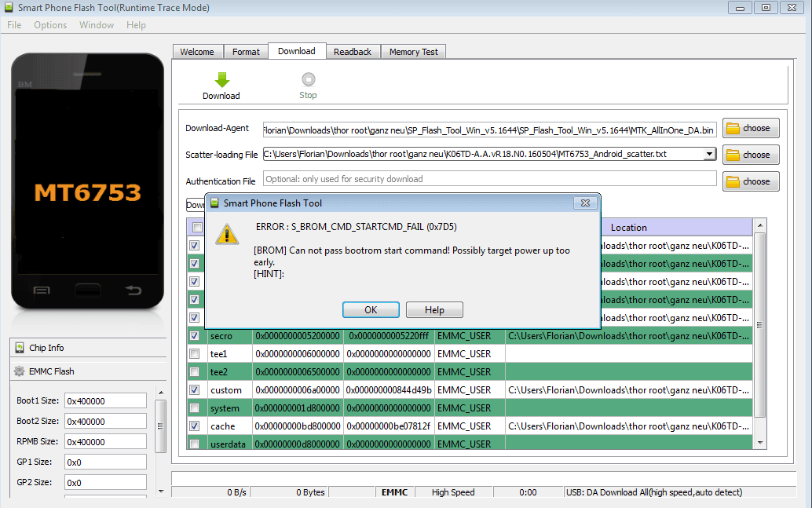The image size is (812, 508).
Task: Click the EMMC info panel scroll up arrow
Action: [x=161, y=393]
